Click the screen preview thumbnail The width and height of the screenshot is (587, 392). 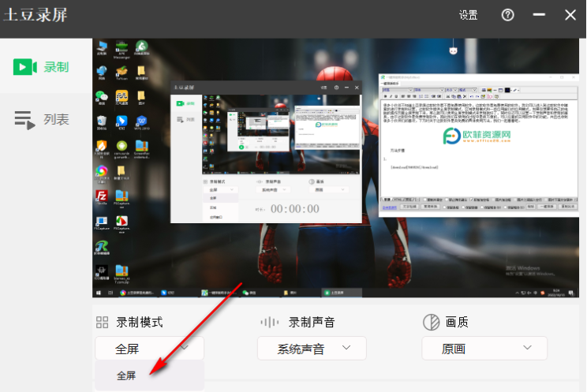(336, 168)
